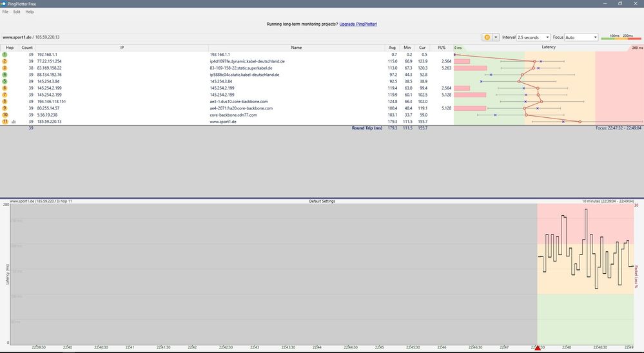
Task: Select hop 9 orange circle icon
Action: (x=5, y=108)
